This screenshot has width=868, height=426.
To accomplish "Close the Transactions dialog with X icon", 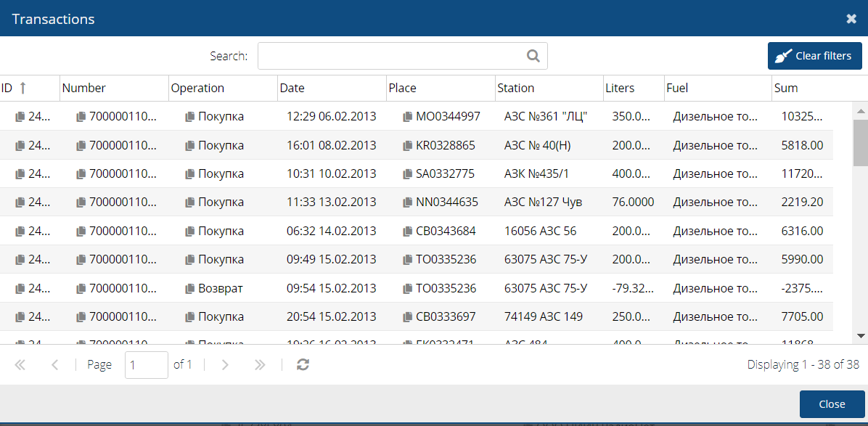I will pos(851,19).
